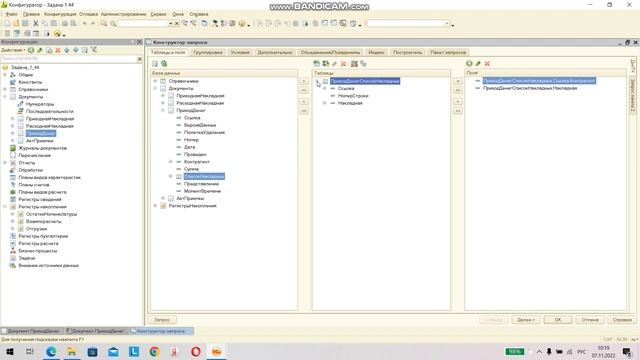
Task: Click the red delete X in the Конфигурация panel
Action: tap(58, 50)
